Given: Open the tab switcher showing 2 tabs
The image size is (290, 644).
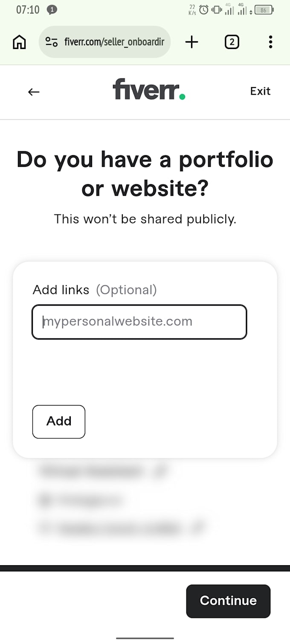Looking at the screenshot, I should tap(232, 42).
